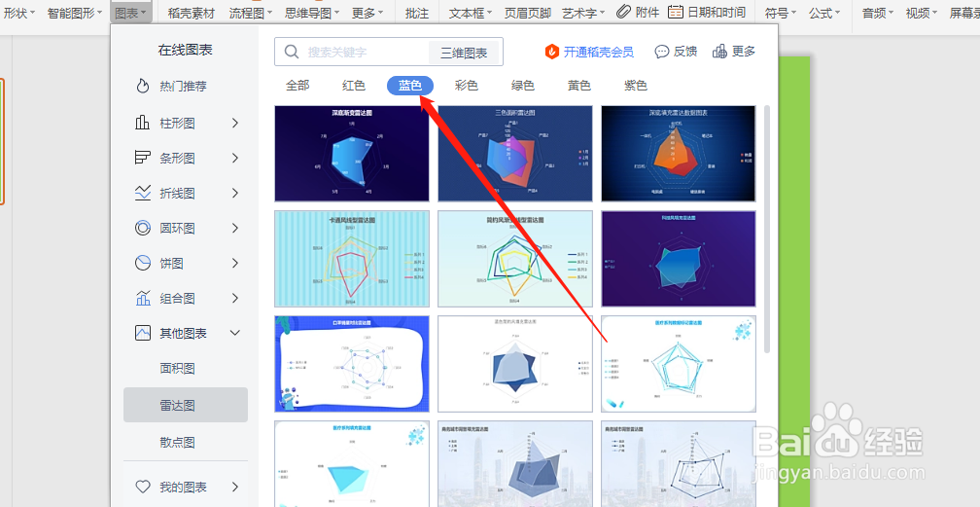The height and width of the screenshot is (507, 980).
Task: Click the 条形图 horizontal bars icon
Action: coord(143,158)
